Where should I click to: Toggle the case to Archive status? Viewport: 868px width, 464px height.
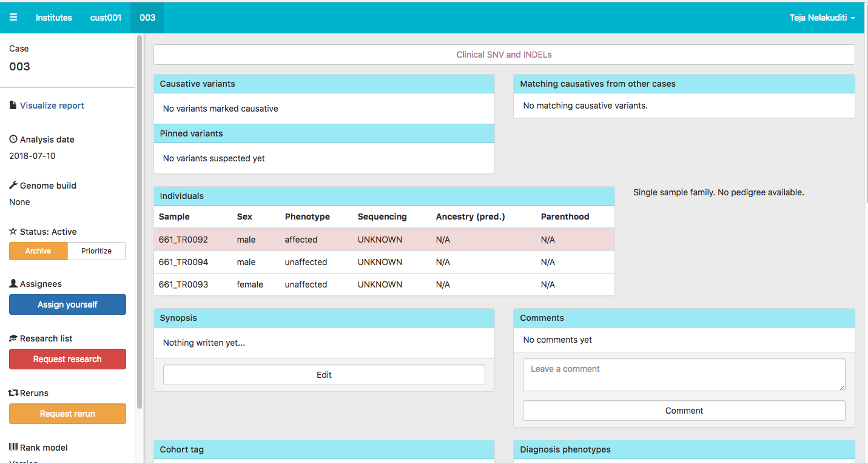coord(38,250)
